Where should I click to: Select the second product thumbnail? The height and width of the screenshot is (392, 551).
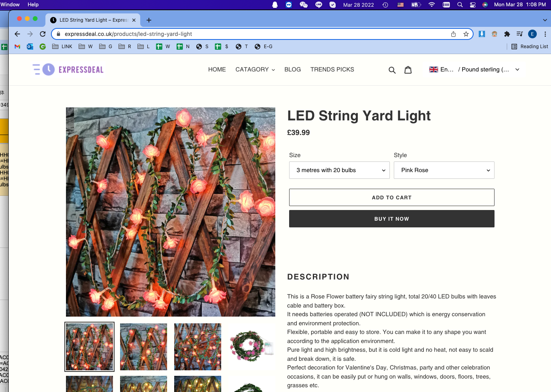[143, 347]
